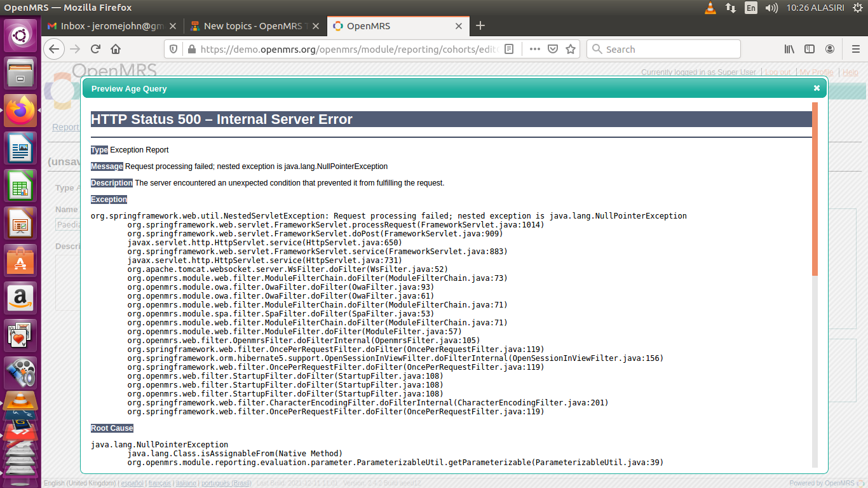Open the Firefox account menu
868x488 pixels.
(x=830, y=49)
